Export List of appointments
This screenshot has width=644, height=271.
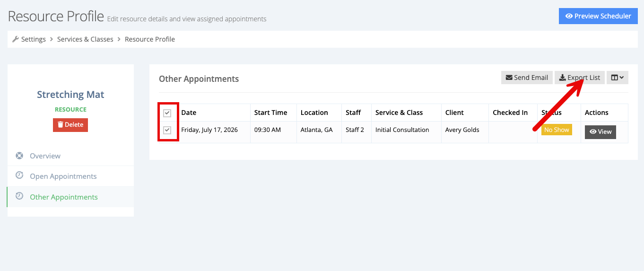(580, 78)
